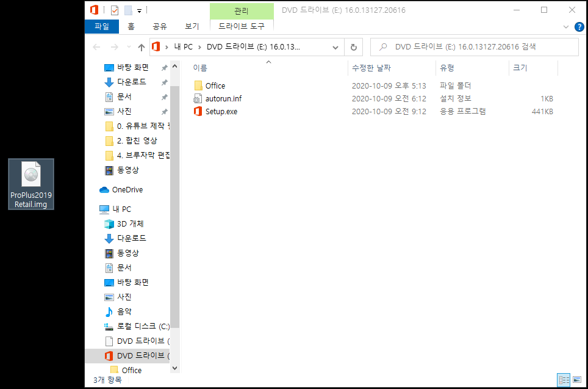The width and height of the screenshot is (588, 389).
Task: Open the 0. 유튜브 제작 folder
Action: [x=137, y=126]
